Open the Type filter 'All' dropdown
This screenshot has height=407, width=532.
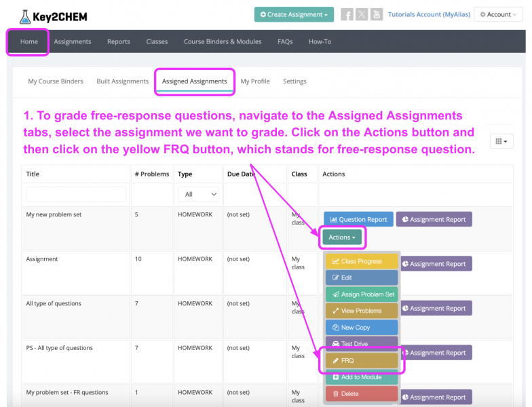click(198, 194)
